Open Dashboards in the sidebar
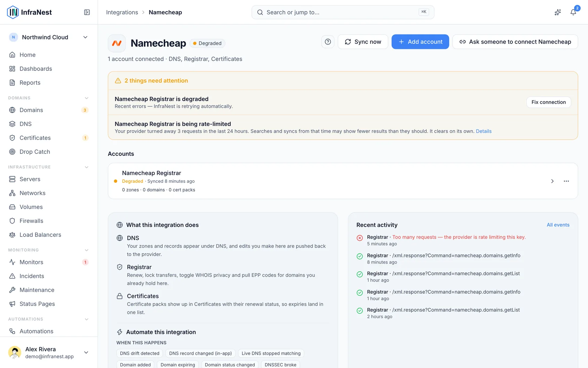588x368 pixels. pos(49,69)
